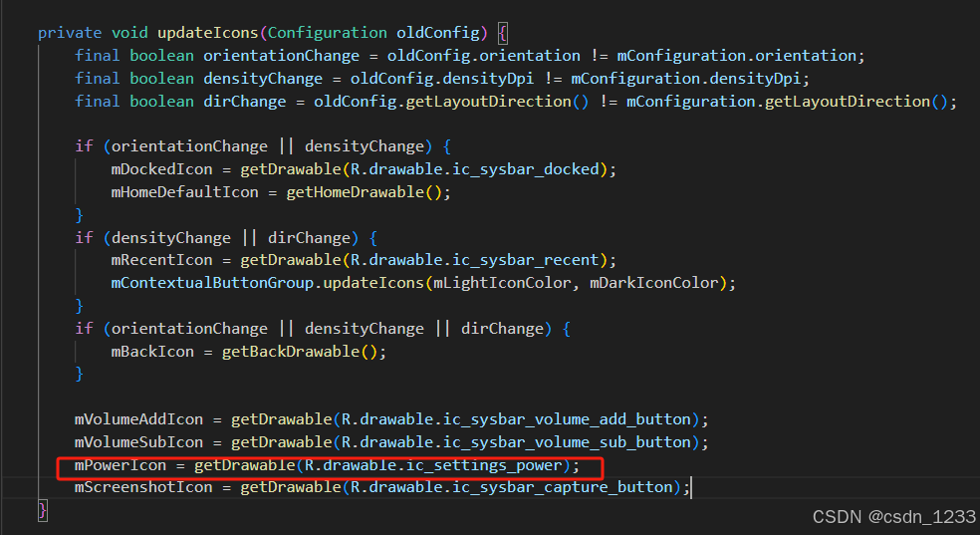
Task: Click 'oldConfig.densityDpi' expression
Action: click(442, 79)
